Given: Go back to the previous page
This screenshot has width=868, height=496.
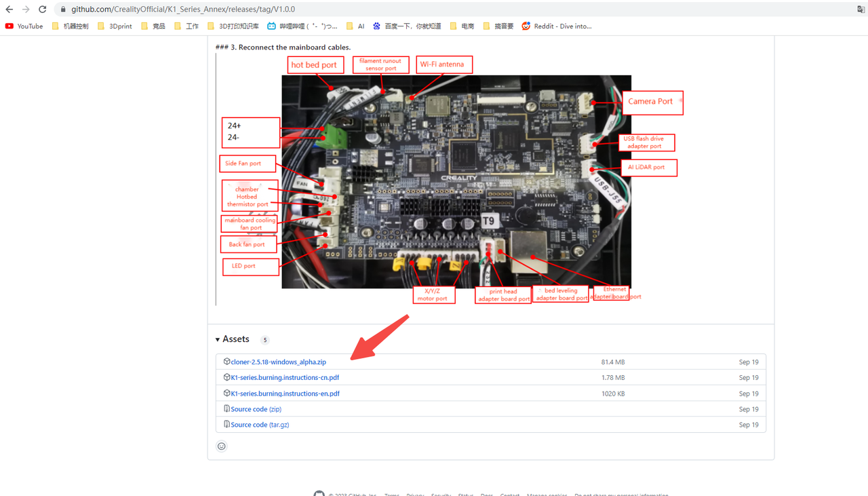Looking at the screenshot, I should click(9, 9).
